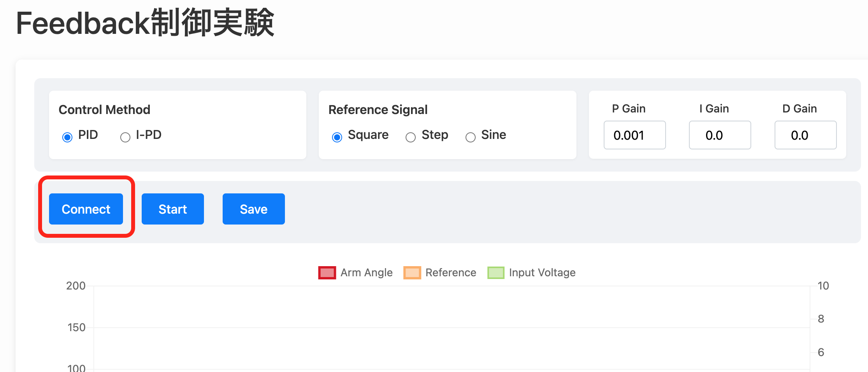This screenshot has width=868, height=372.
Task: Select the I-PD control method option
Action: tap(125, 137)
